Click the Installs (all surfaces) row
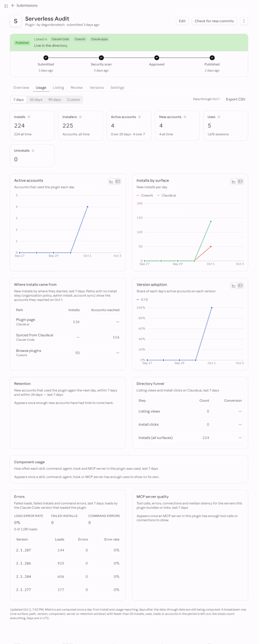This screenshot has width=258, height=644. (190, 438)
